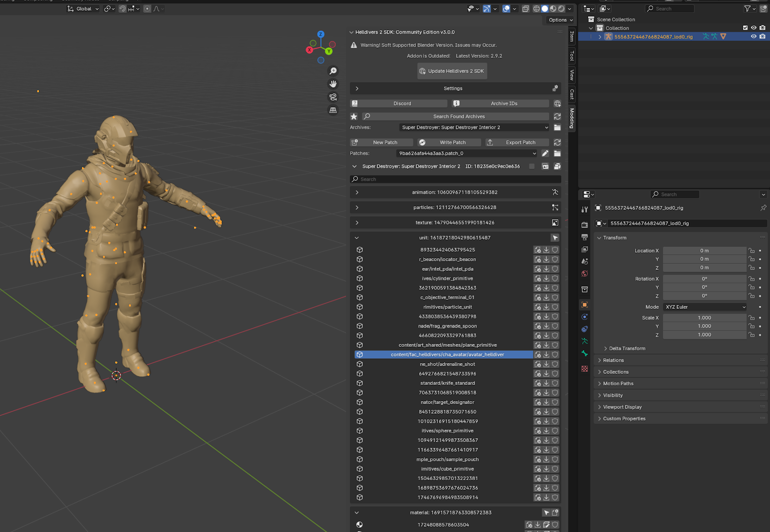Open the Archives dropdown Super Destroyer Interior 2

click(475, 127)
